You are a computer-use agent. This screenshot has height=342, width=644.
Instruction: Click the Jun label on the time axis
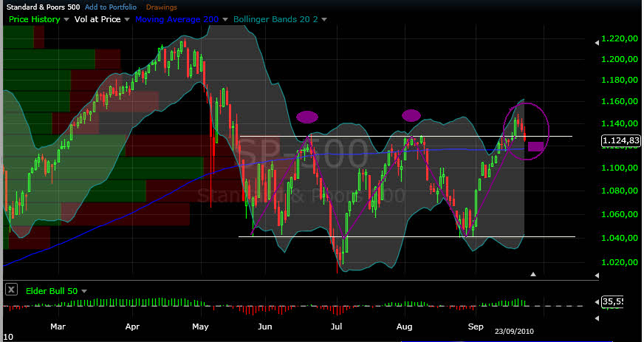pyautogui.click(x=265, y=326)
